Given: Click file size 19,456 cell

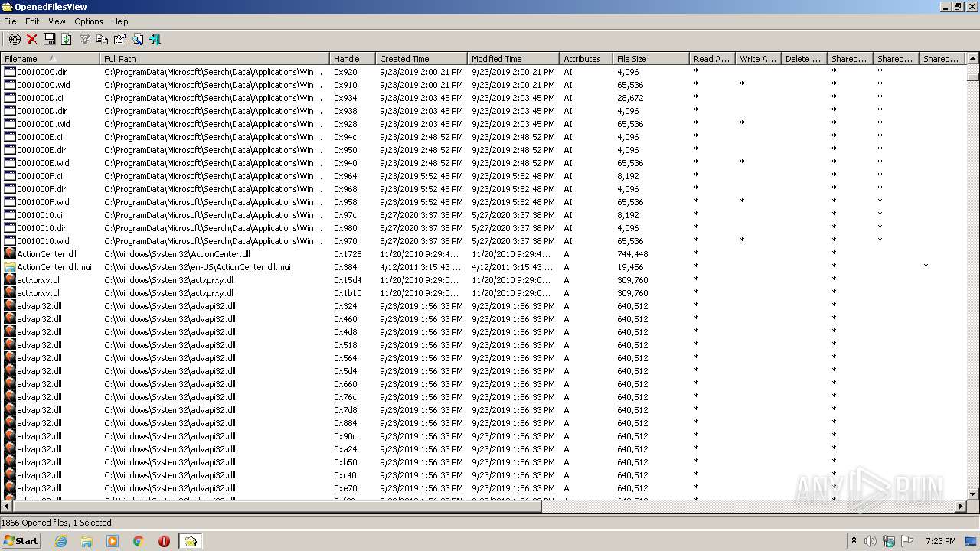Looking at the screenshot, I should [x=630, y=267].
